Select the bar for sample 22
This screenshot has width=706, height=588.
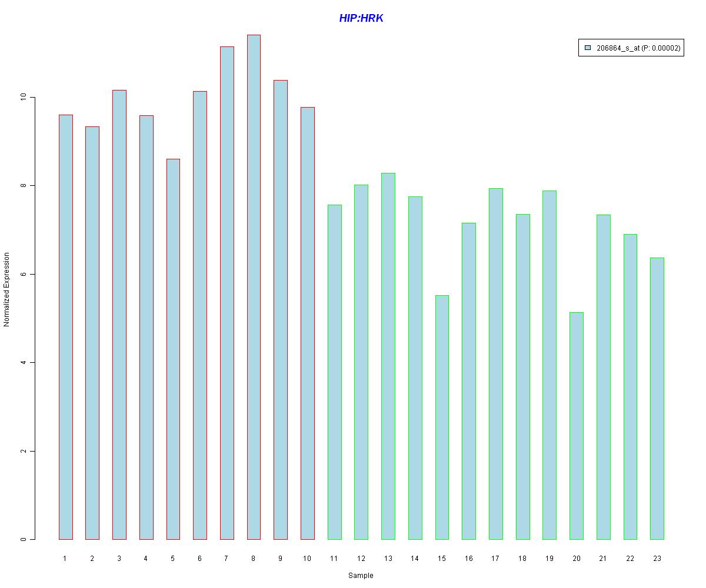click(630, 386)
